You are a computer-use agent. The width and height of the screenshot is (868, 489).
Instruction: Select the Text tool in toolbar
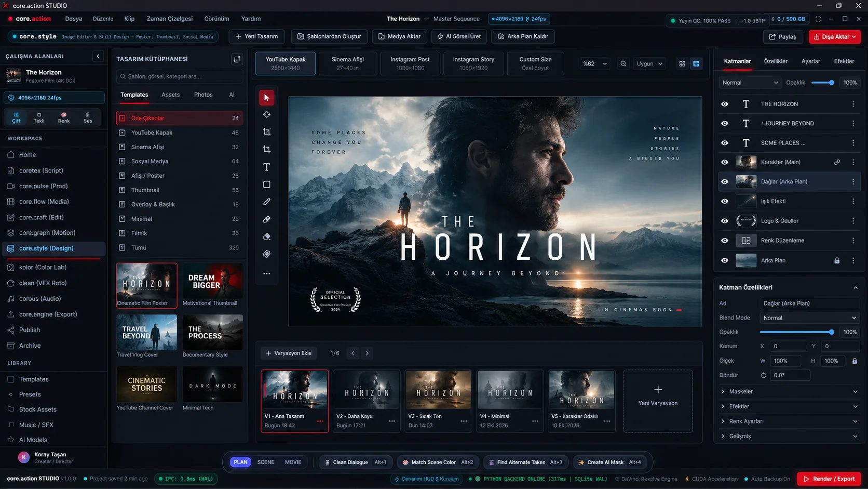click(266, 167)
